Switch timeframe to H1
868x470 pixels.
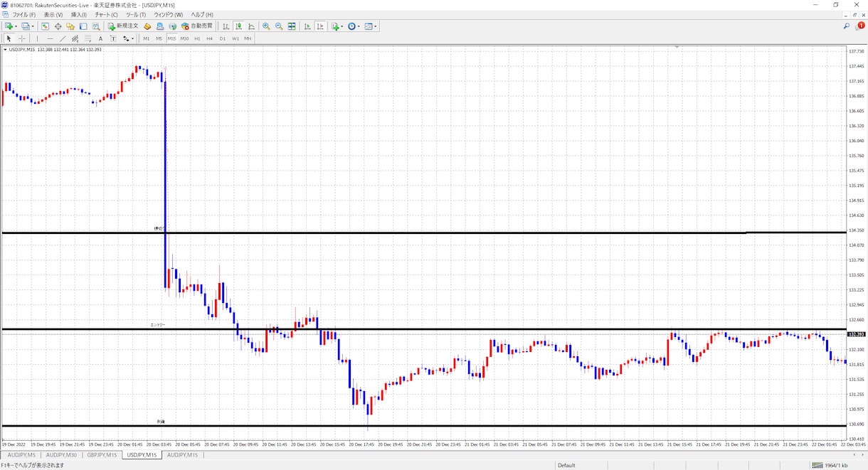click(x=197, y=38)
